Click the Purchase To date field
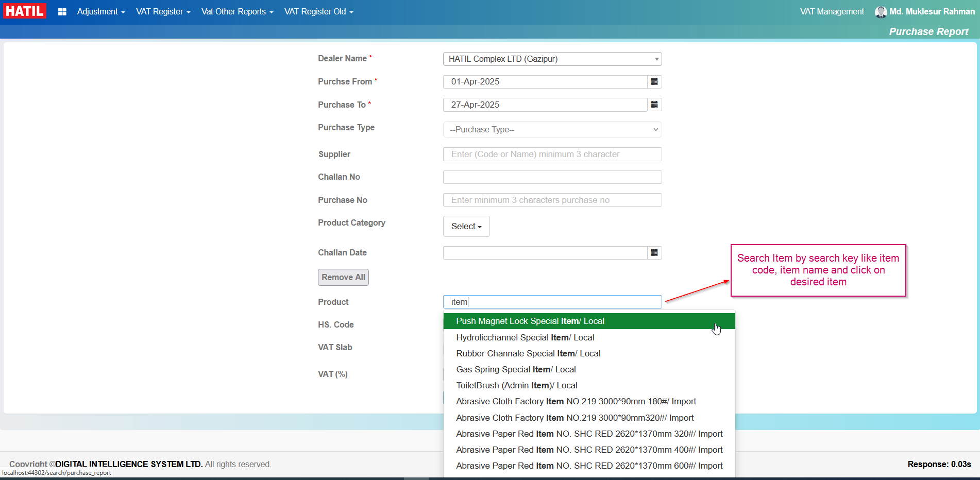Image resolution: width=980 pixels, height=480 pixels. click(545, 105)
